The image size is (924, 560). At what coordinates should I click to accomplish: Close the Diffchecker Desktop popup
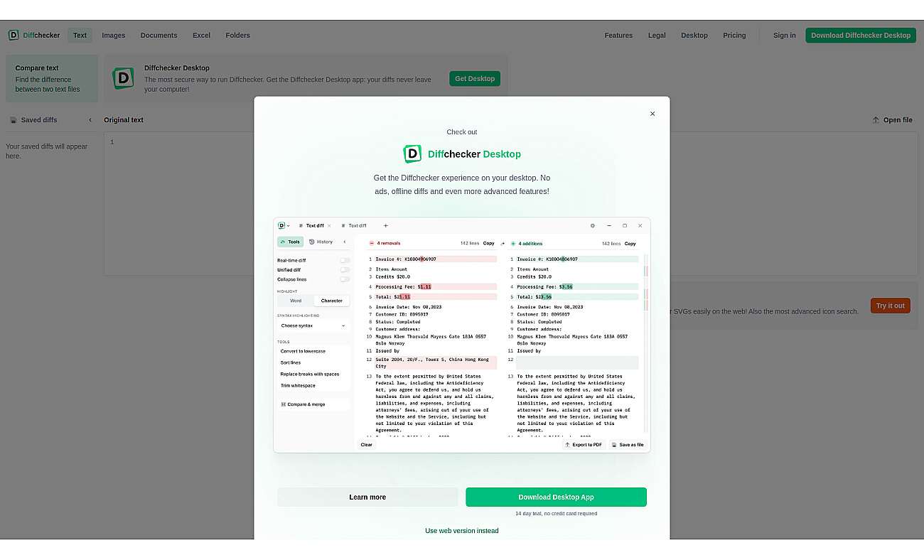click(652, 114)
